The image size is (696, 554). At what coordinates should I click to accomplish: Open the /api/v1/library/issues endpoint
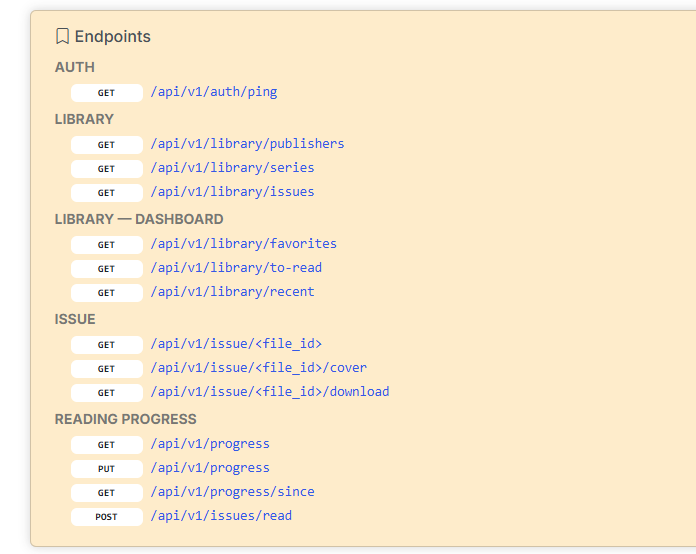(x=232, y=192)
